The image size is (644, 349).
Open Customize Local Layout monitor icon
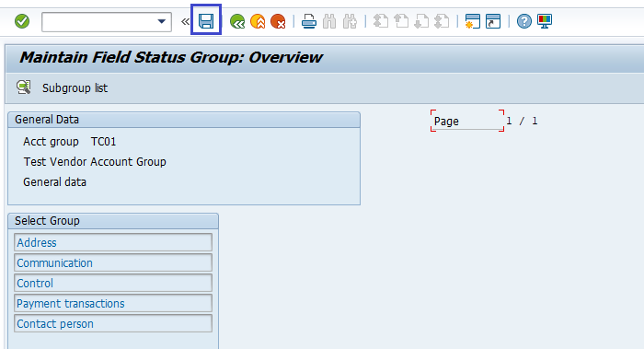(x=545, y=21)
